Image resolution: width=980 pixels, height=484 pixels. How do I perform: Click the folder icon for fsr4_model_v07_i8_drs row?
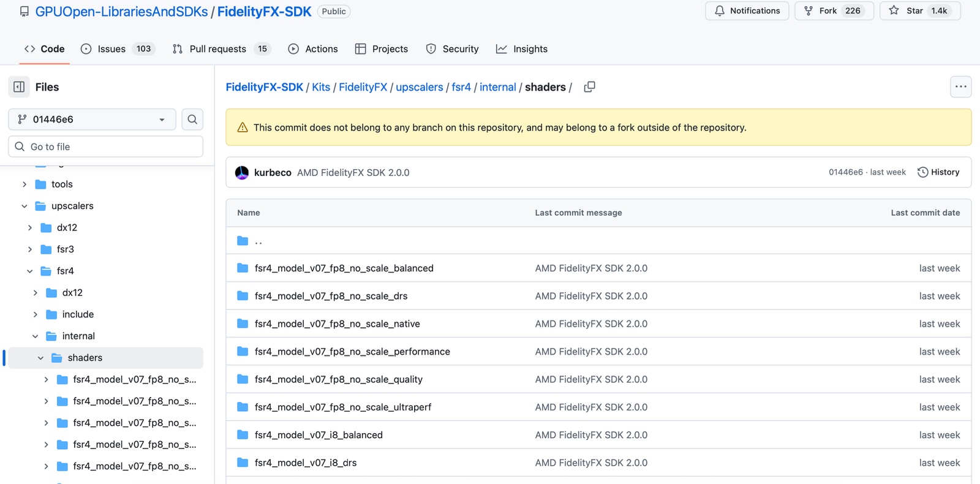tap(243, 463)
